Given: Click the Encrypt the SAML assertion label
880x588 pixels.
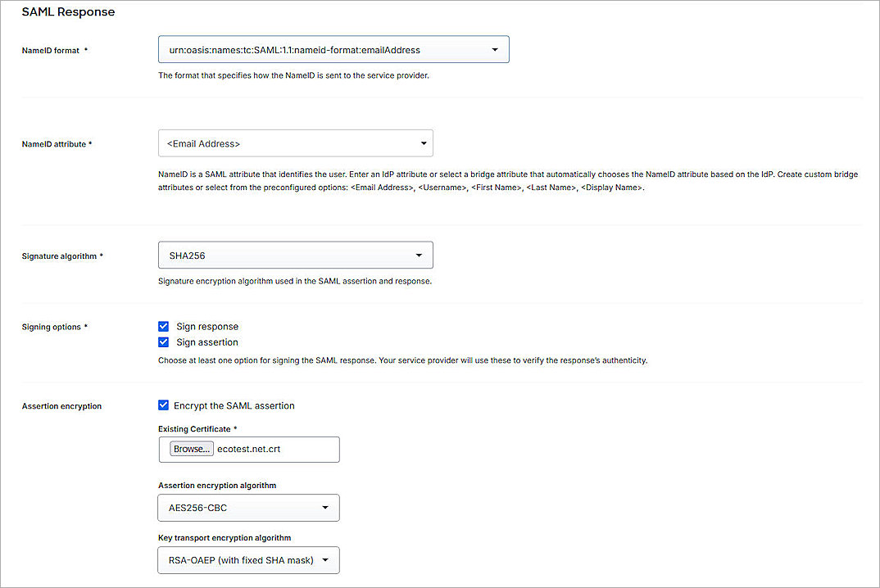Looking at the screenshot, I should coord(234,405).
